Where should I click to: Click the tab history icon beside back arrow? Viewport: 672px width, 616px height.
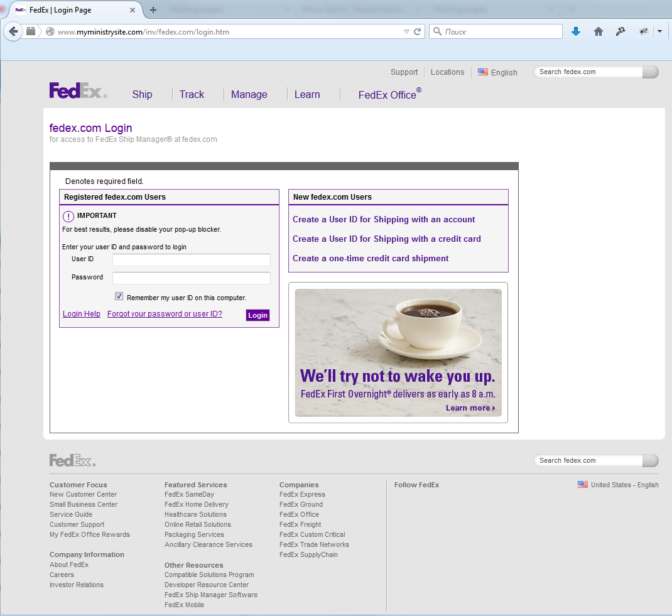coord(31,31)
